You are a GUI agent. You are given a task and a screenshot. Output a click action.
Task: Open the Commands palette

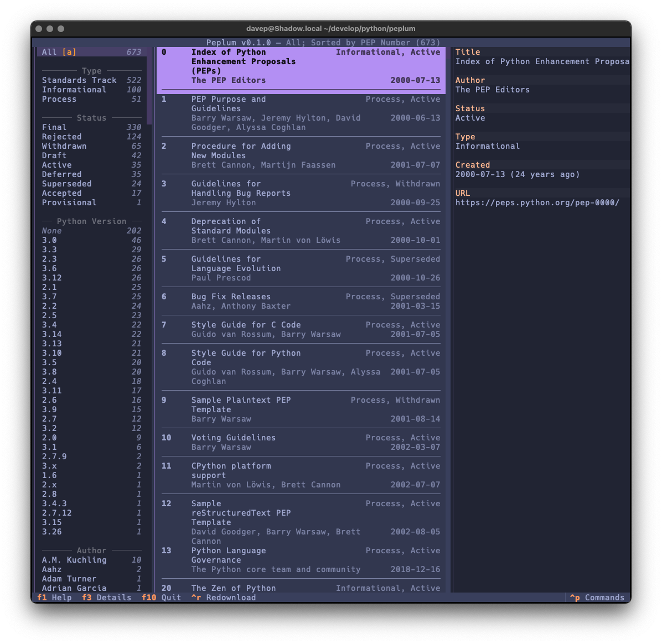[597, 598]
